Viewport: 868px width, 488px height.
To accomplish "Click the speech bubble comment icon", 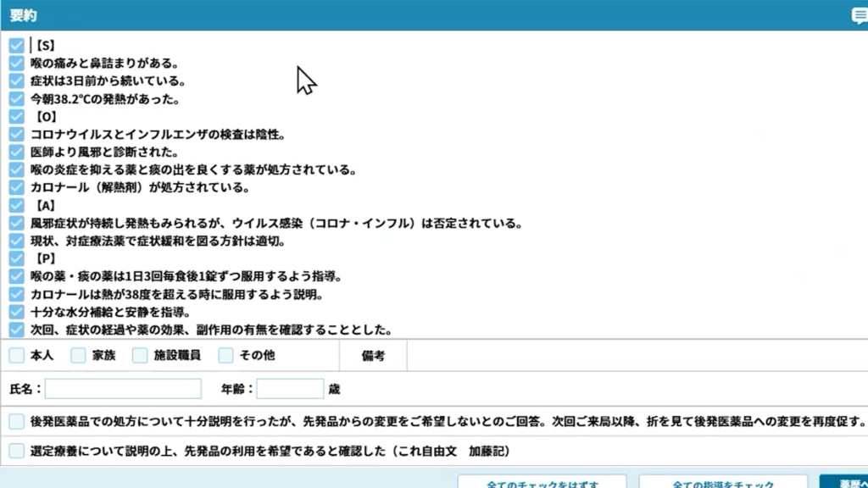I will pyautogui.click(x=860, y=16).
